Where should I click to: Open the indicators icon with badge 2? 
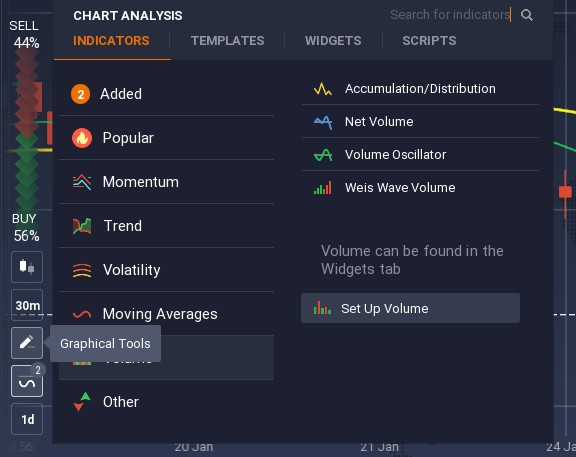(27, 381)
